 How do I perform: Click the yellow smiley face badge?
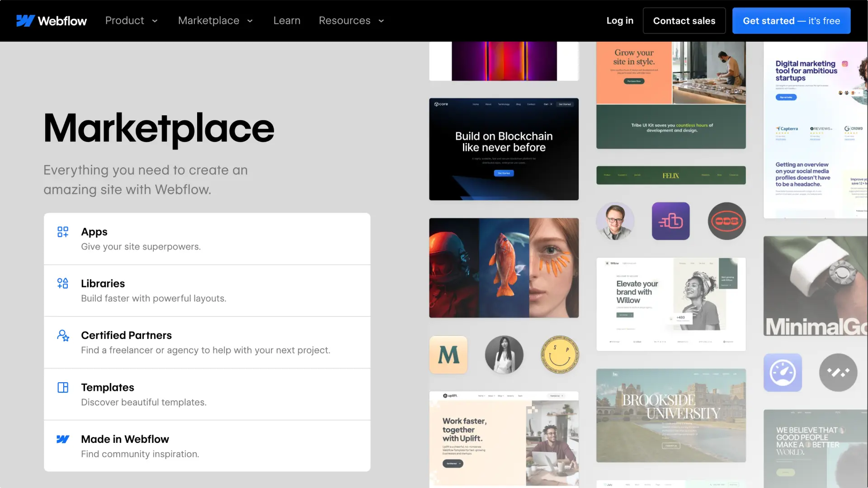[560, 355]
